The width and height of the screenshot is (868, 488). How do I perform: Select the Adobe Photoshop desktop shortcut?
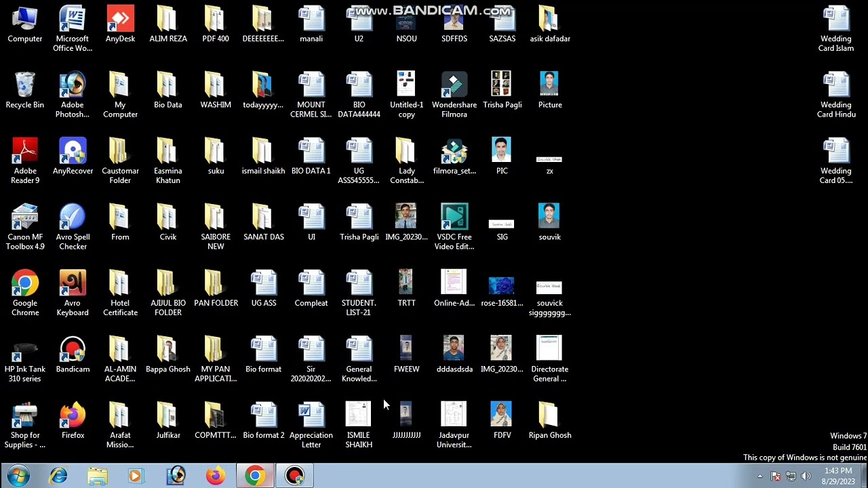coord(73,95)
